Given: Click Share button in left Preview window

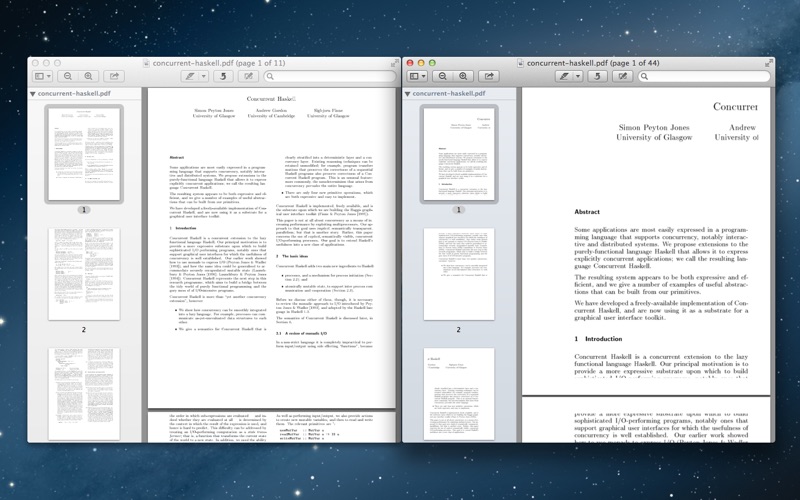Looking at the screenshot, I should click(114, 76).
